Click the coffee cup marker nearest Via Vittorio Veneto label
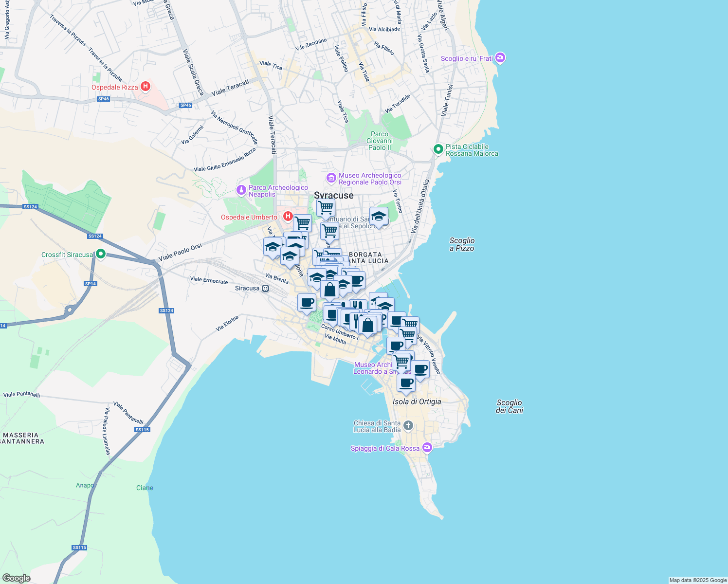The width and height of the screenshot is (728, 584). click(420, 369)
